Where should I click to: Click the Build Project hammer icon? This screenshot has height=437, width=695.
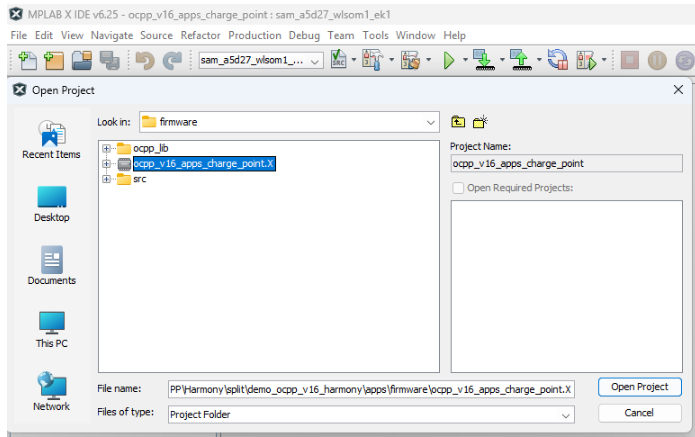372,59
